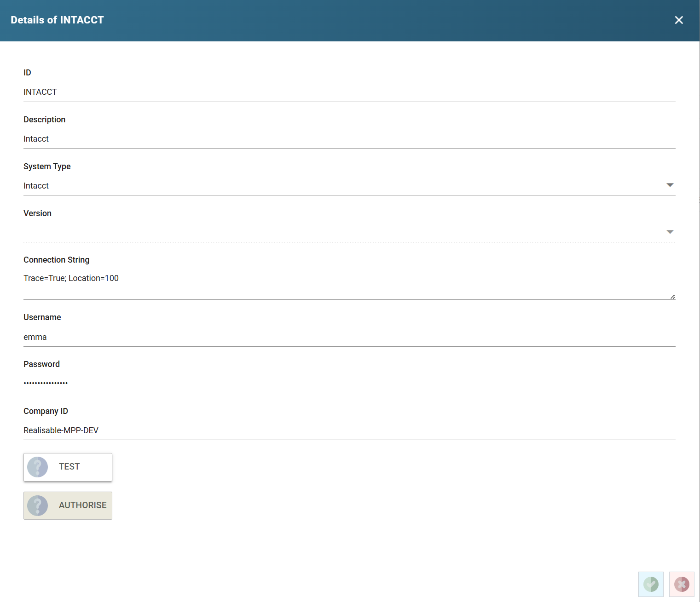The image size is (700, 602).
Task: Edit the Description field
Action: (349, 139)
